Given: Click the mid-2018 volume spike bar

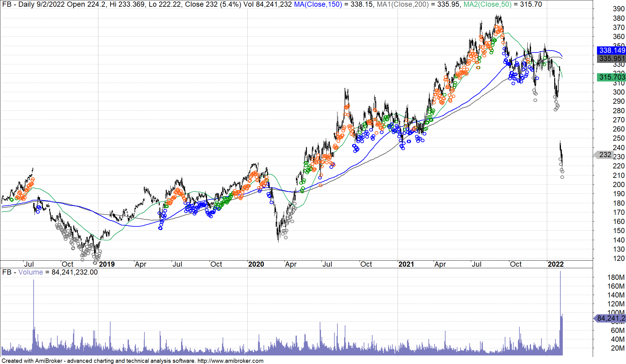Looking at the screenshot, I should (34, 317).
